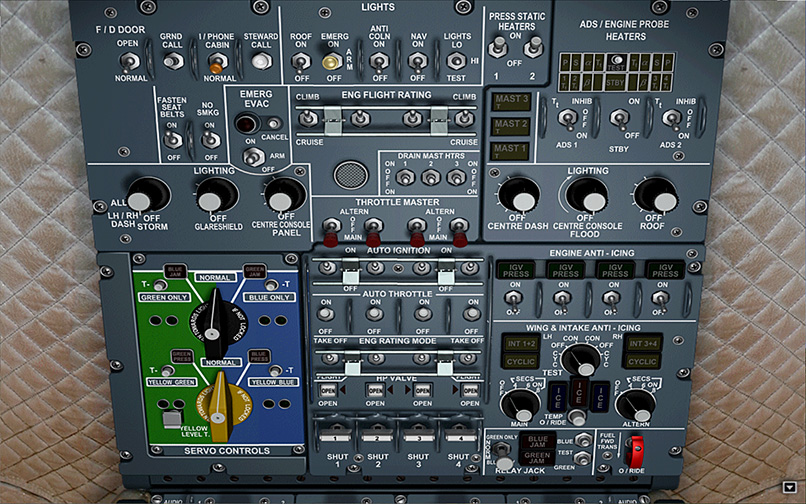Adjust the Centre Dash lighting knob
This screenshot has height=504, width=806.
click(517, 194)
